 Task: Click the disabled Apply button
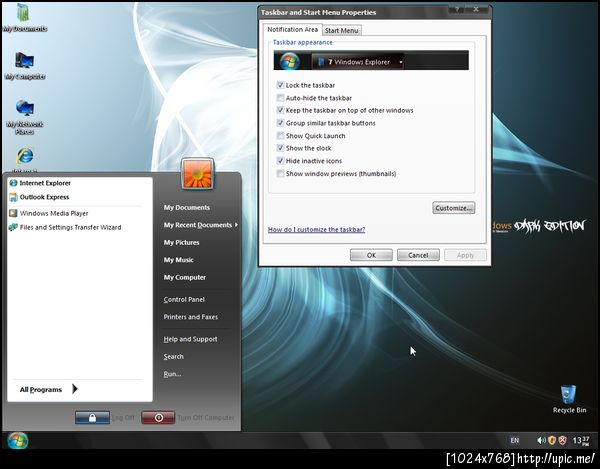(465, 255)
